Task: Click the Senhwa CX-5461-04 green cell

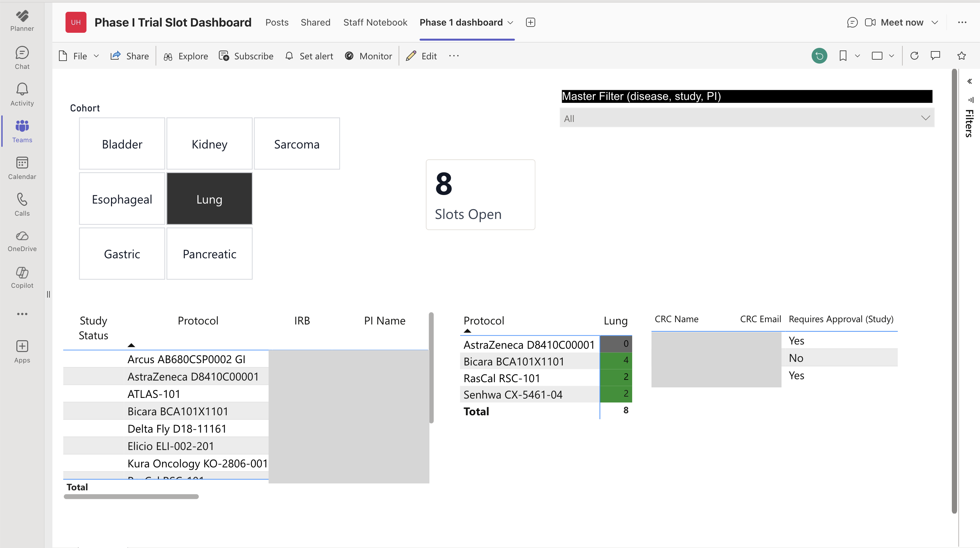Action: (x=616, y=394)
